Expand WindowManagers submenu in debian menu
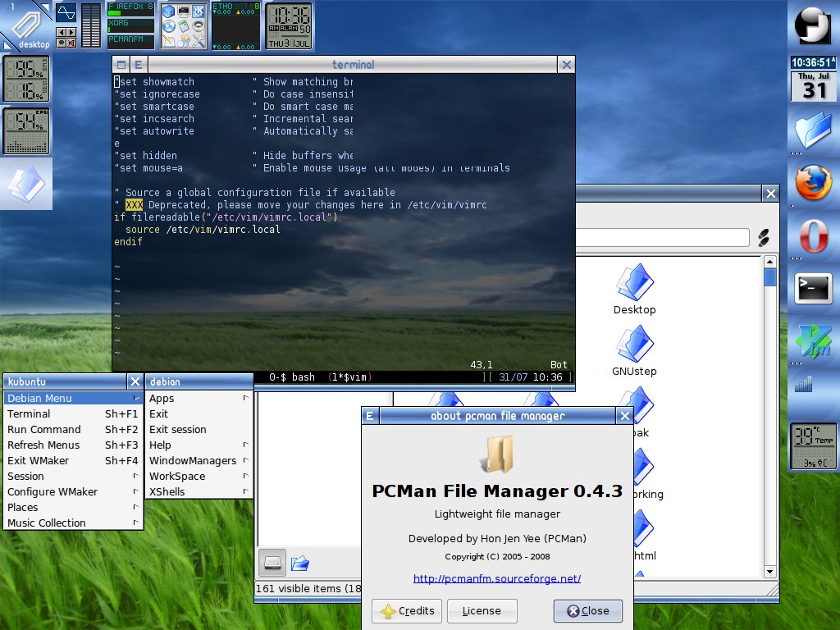The width and height of the screenshot is (840, 630). tap(199, 460)
